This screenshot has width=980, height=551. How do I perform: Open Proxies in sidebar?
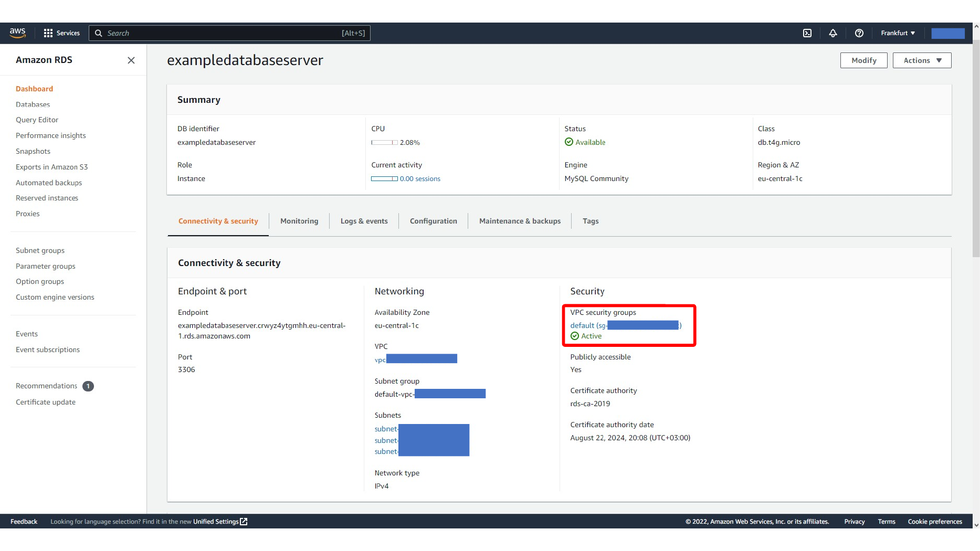[x=28, y=214]
